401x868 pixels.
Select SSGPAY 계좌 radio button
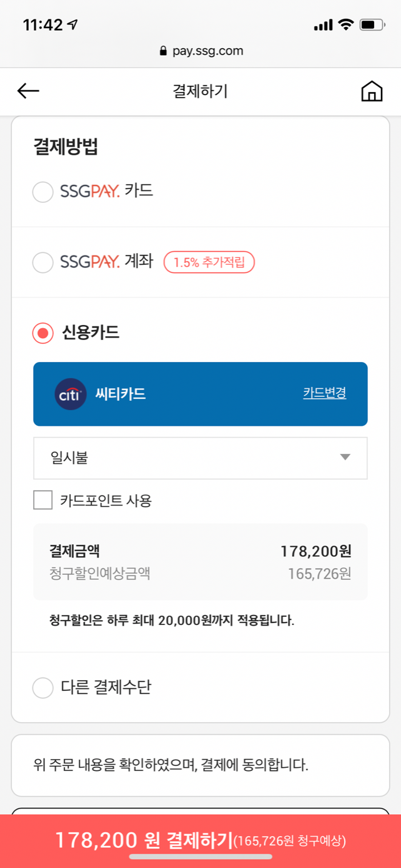tap(43, 262)
